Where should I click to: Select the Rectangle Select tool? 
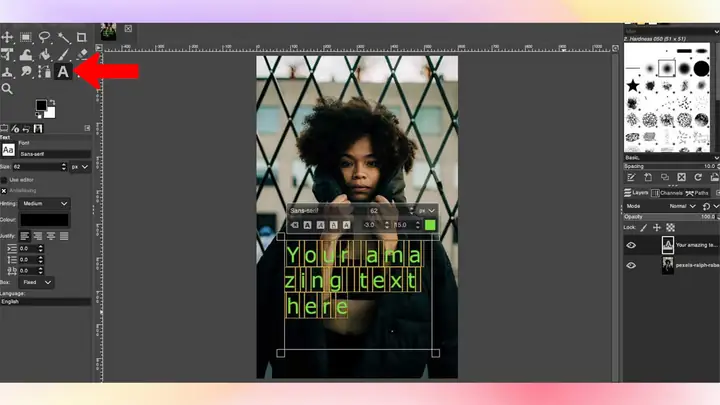click(26, 37)
